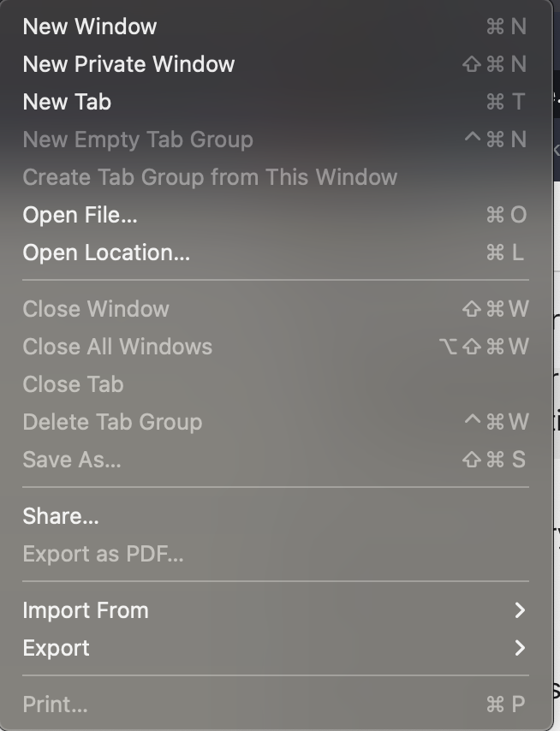
Task: Expand the Import From submenu
Action: [86, 610]
